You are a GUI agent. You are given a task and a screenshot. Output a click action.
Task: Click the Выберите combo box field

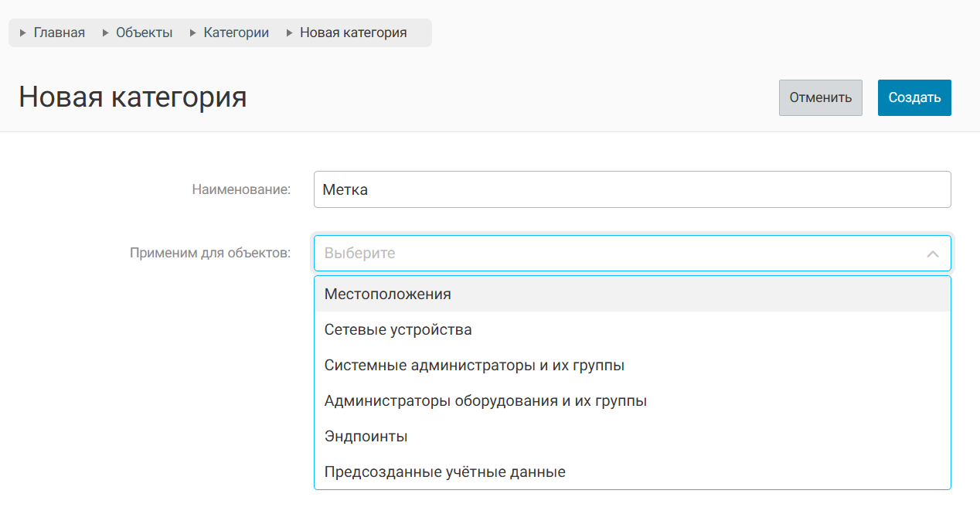[618, 254]
